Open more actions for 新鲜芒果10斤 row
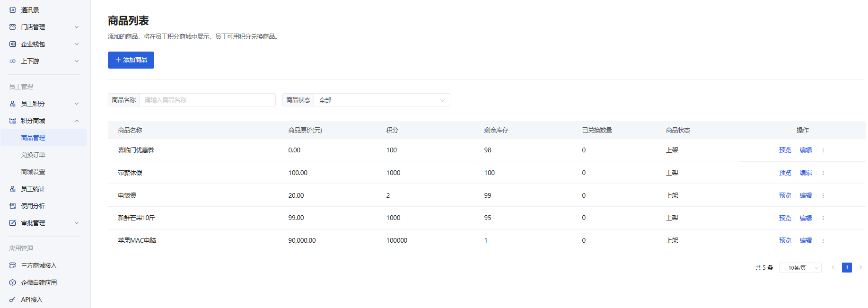Image resolution: width=868 pixels, height=308 pixels. pyautogui.click(x=823, y=218)
